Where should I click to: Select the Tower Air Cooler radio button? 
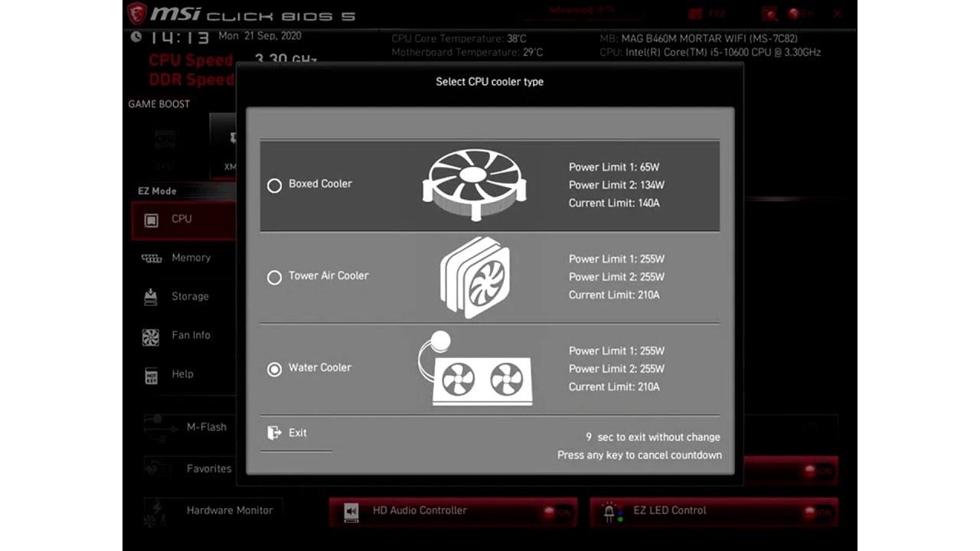tap(274, 277)
